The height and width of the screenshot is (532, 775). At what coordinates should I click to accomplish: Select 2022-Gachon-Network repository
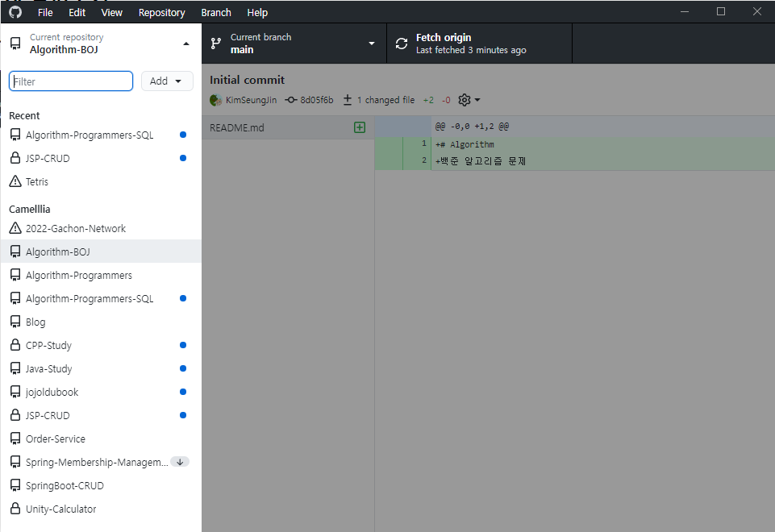click(x=101, y=228)
